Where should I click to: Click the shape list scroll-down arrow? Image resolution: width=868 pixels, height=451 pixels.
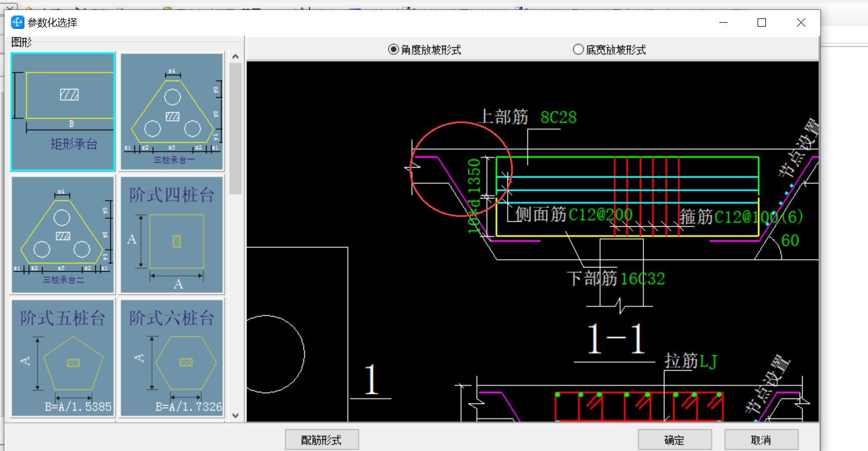point(235,415)
